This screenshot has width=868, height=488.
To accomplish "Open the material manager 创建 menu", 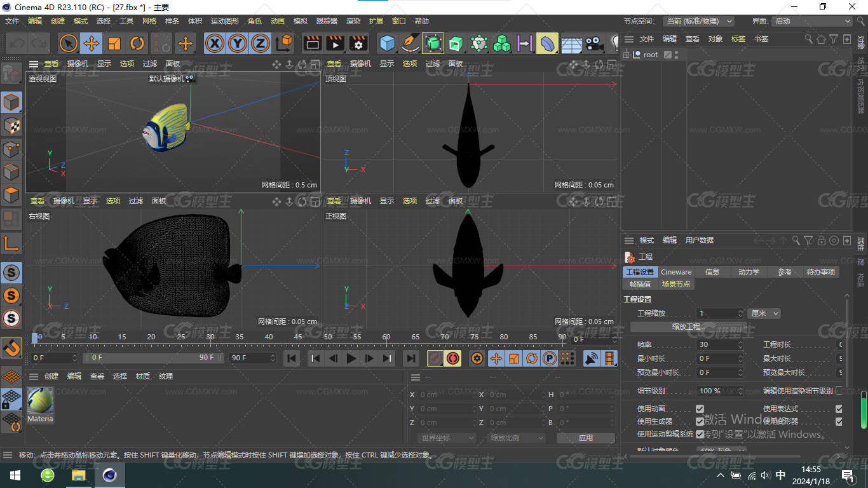I will 51,376.
